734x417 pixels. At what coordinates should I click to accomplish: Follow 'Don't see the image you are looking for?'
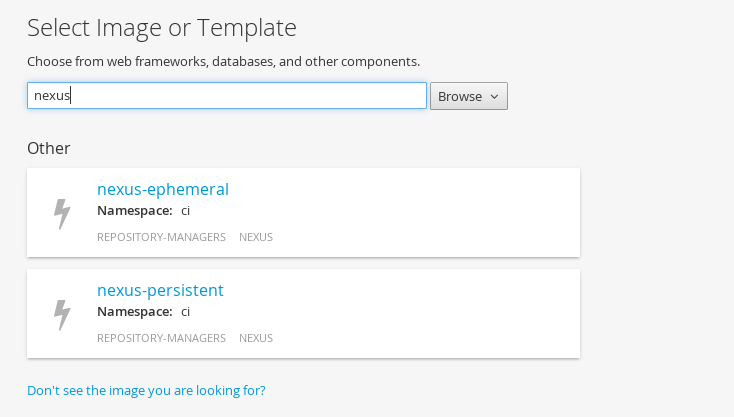pyautogui.click(x=146, y=390)
